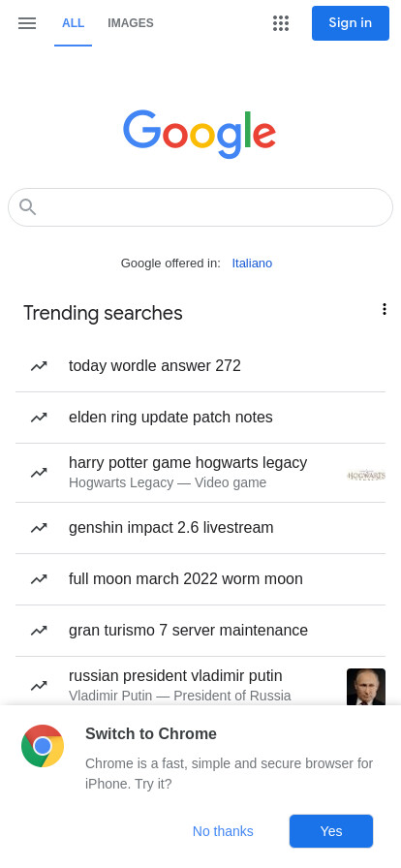The image size is (401, 868).
Task: Open the Vladimir Putin thumbnail
Action: tap(365, 687)
